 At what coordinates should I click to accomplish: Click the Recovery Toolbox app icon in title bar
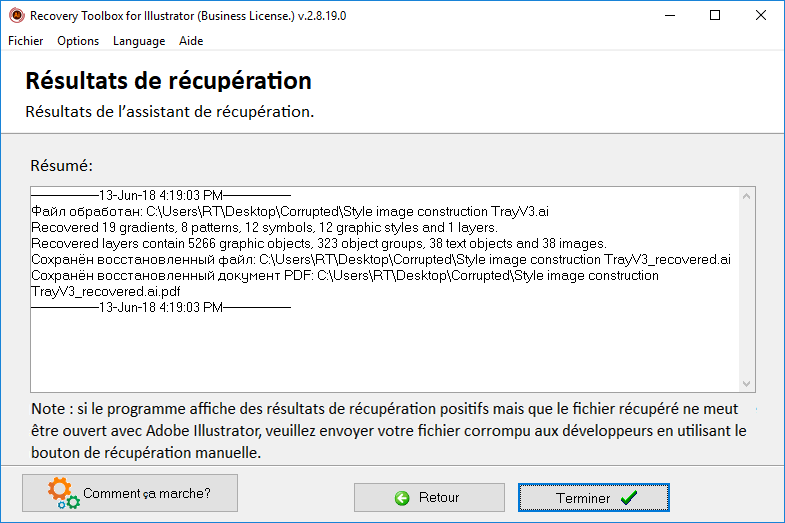tap(17, 16)
